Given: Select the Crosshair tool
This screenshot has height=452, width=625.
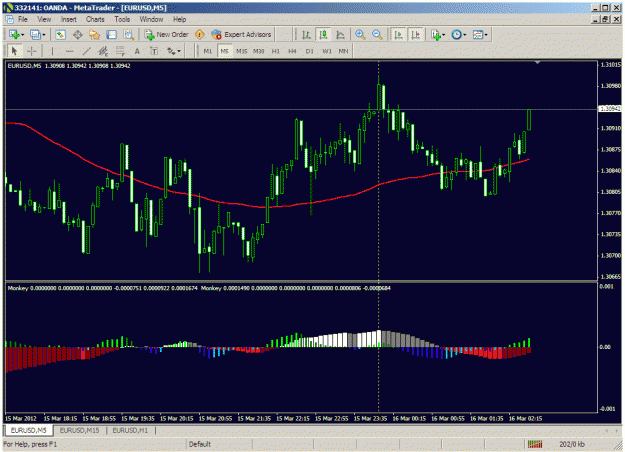Looking at the screenshot, I should pos(31,51).
